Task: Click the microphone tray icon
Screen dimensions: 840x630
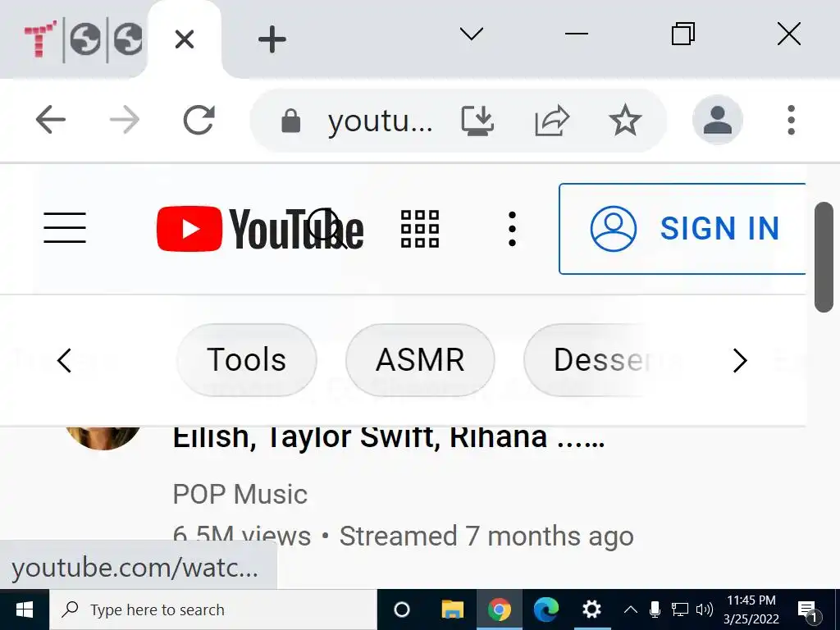Action: (x=655, y=609)
